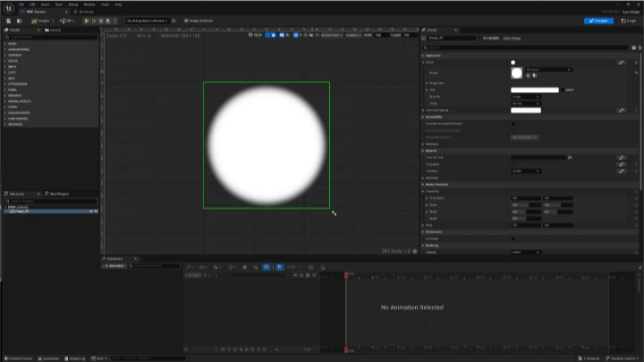
Task: Click the sequencer track filter icon
Action: pyautogui.click(x=206, y=275)
